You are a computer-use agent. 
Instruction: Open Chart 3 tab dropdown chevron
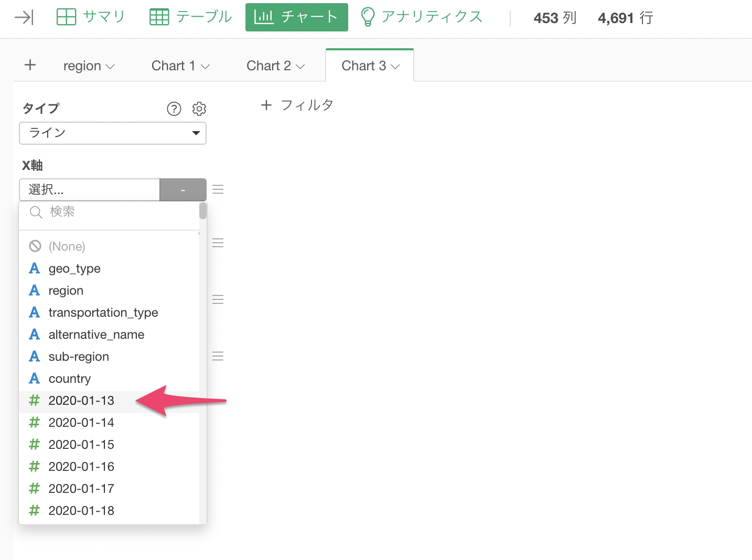(395, 67)
